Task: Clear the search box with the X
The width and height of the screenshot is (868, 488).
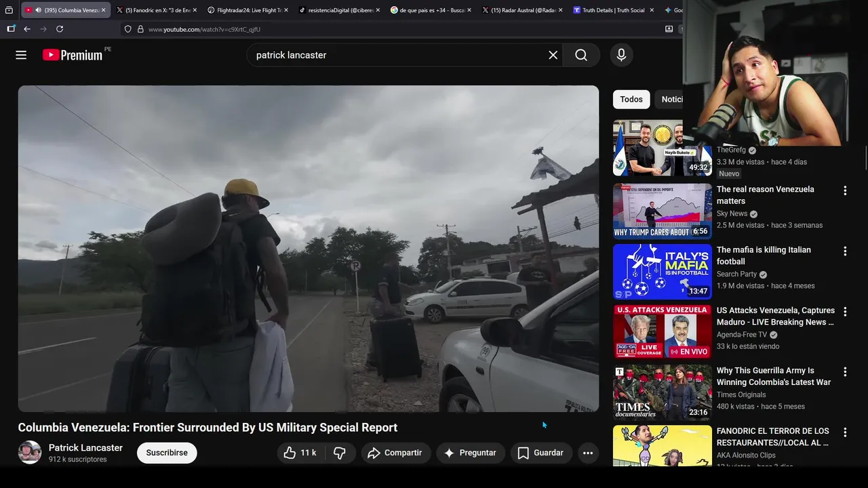Action: coord(553,55)
